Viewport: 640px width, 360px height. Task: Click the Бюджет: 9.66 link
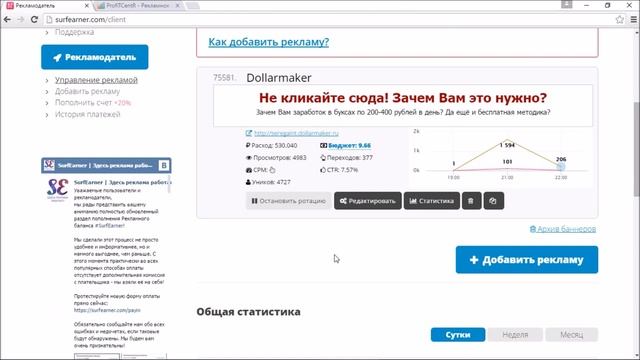tap(349, 145)
